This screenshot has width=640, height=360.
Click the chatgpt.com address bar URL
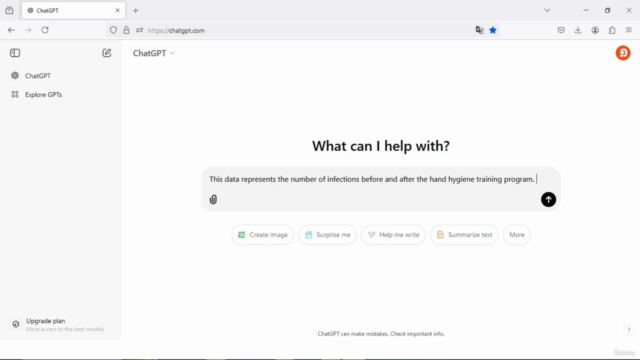pos(176,31)
